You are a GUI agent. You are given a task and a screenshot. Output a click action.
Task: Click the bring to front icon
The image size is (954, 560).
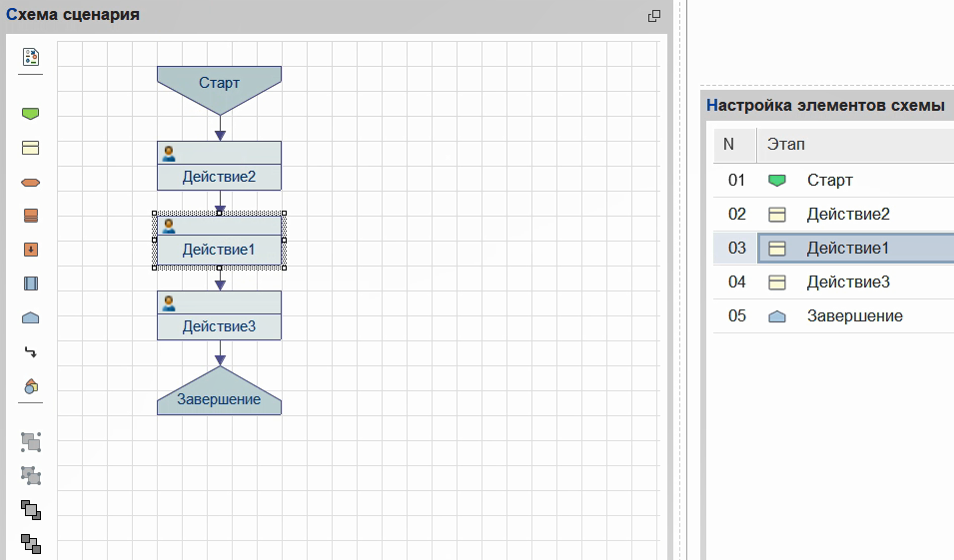pos(31,509)
